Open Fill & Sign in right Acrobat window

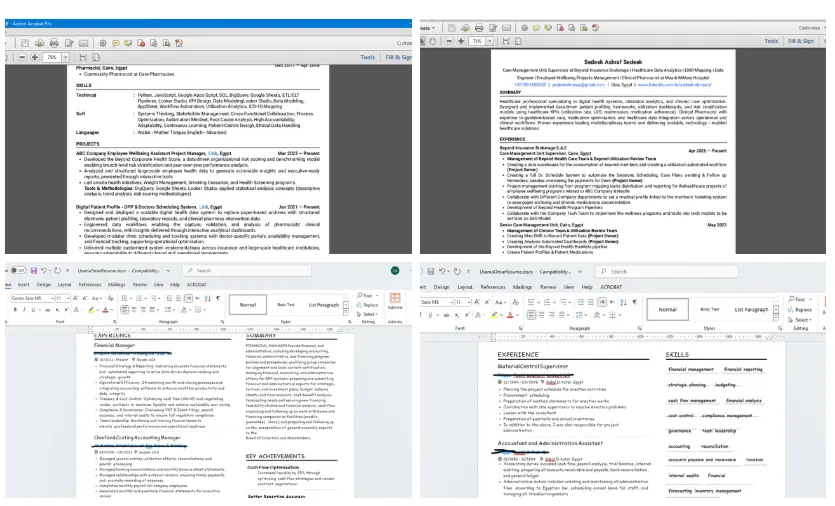(801, 41)
